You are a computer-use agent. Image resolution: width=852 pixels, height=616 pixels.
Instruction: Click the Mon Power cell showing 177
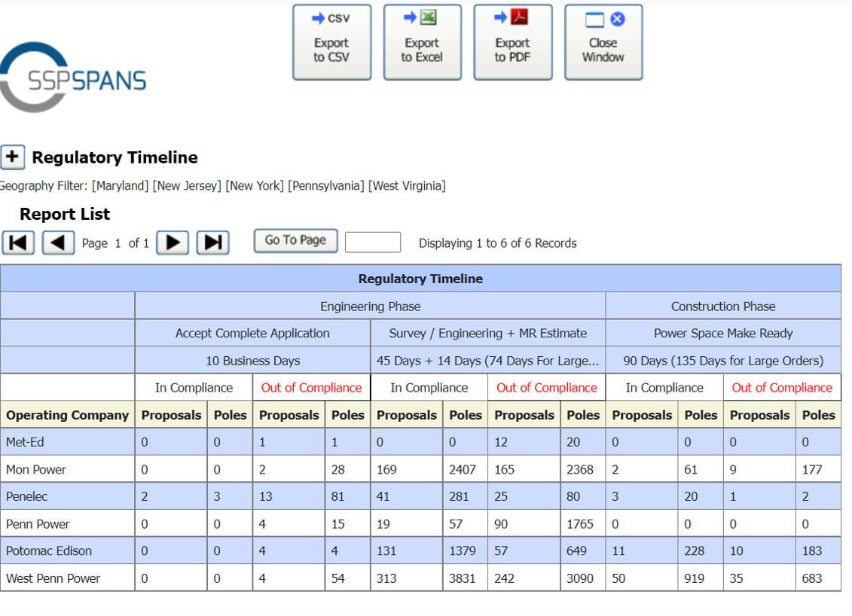818,469
